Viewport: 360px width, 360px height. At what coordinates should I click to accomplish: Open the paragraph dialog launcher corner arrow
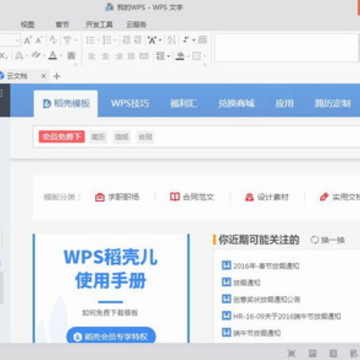click(205, 64)
